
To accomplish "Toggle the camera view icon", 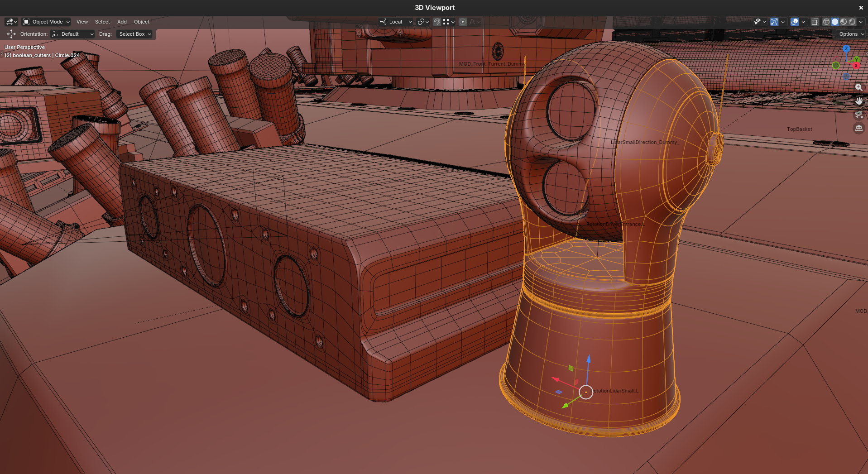I will [x=858, y=115].
